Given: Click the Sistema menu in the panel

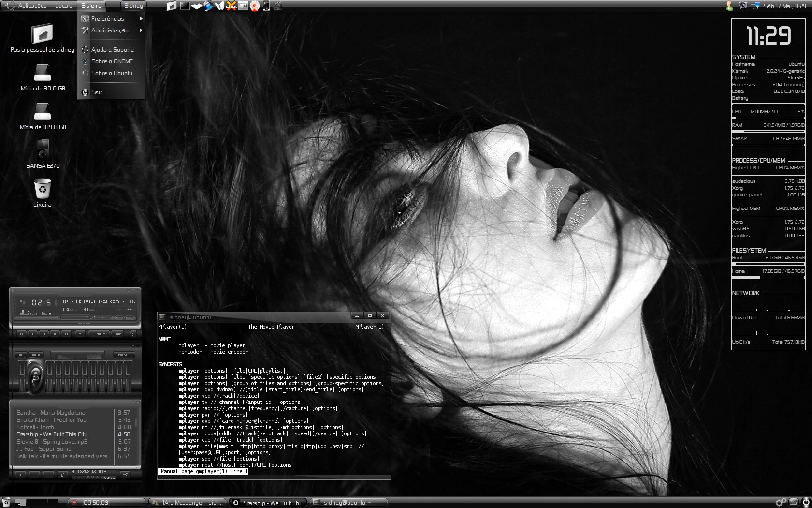Looking at the screenshot, I should (91, 6).
